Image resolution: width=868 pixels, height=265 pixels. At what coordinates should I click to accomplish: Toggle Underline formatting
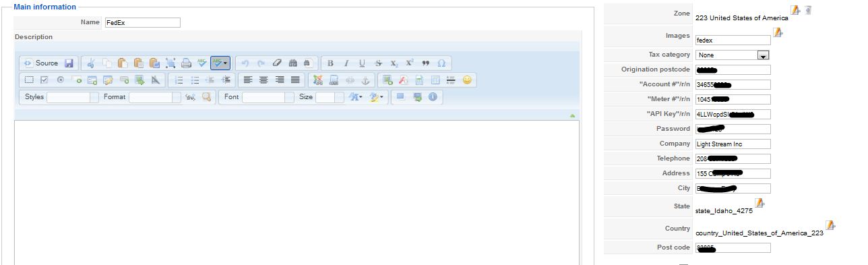pyautogui.click(x=362, y=63)
